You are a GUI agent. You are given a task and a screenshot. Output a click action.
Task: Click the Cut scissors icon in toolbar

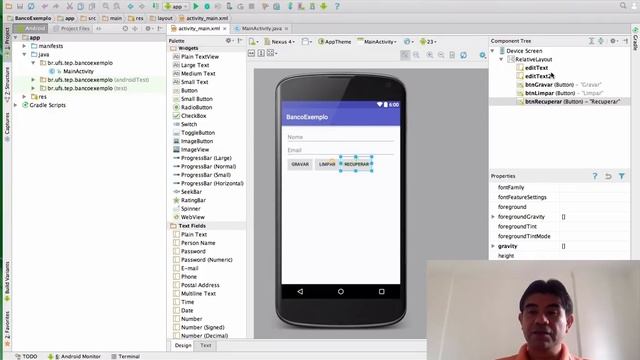point(69,6)
